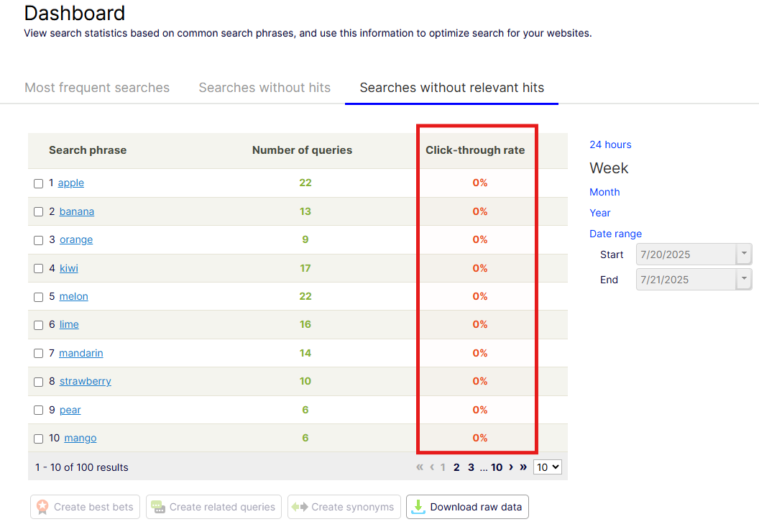Expand the Start date picker dropdown
This screenshot has height=532, width=759.
pos(744,254)
